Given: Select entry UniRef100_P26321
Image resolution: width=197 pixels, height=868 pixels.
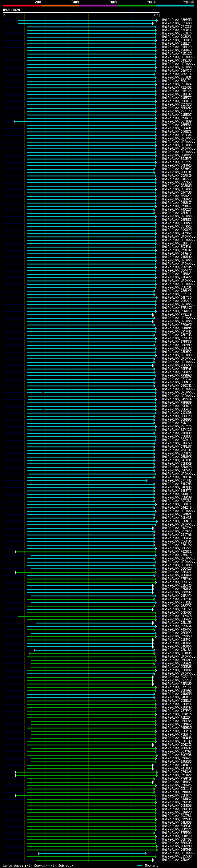Looking at the screenshot, I should 177,572.
